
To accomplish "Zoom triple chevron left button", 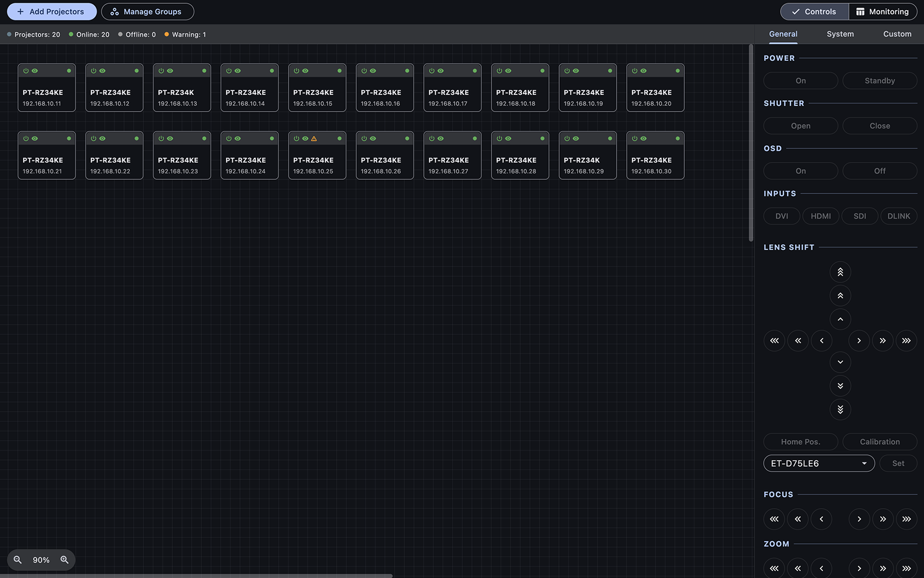I will pos(774,568).
